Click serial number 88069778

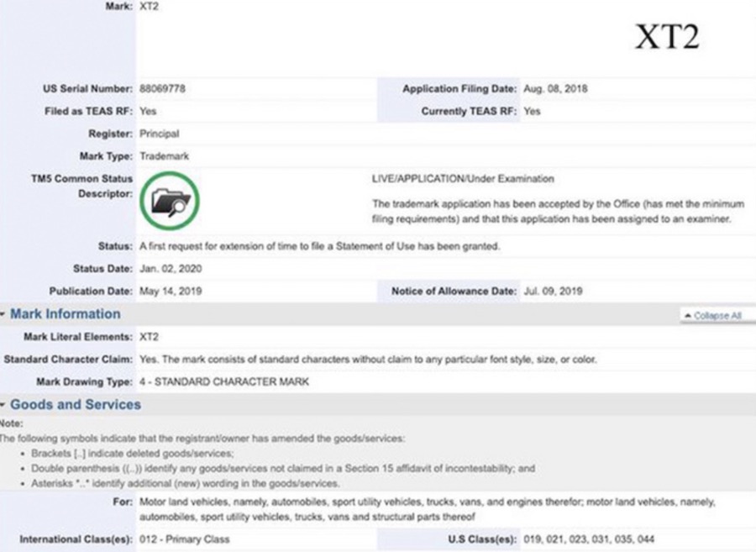pyautogui.click(x=162, y=89)
